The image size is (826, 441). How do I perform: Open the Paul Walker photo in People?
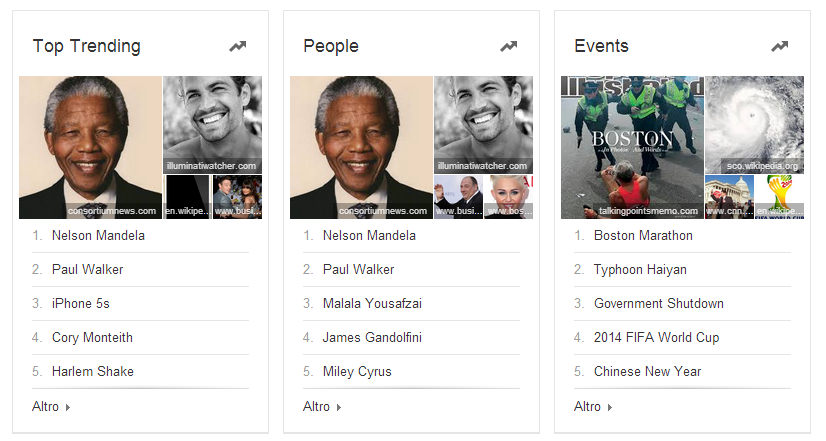coord(483,124)
